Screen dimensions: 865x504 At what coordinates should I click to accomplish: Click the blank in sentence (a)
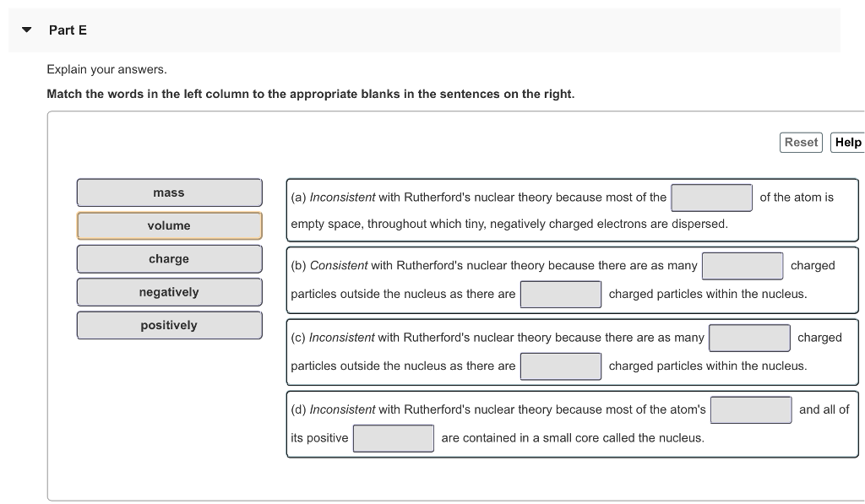coord(710,196)
